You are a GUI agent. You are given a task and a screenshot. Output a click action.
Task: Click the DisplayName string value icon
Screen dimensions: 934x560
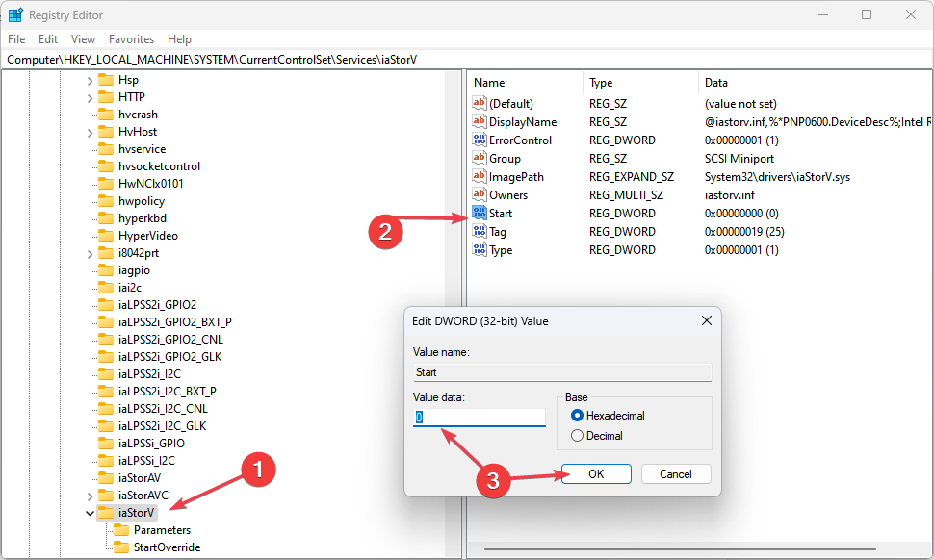click(x=479, y=121)
